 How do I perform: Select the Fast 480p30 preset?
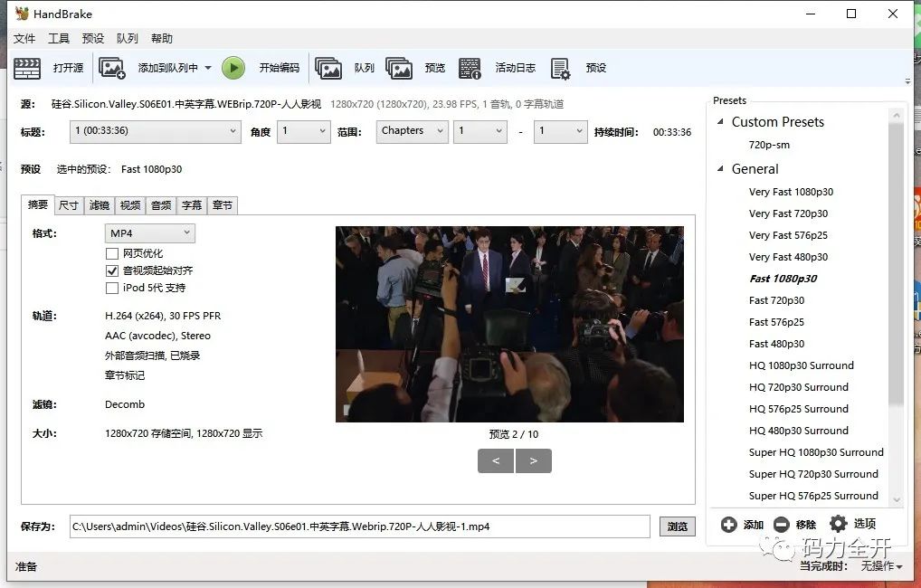[776, 345]
